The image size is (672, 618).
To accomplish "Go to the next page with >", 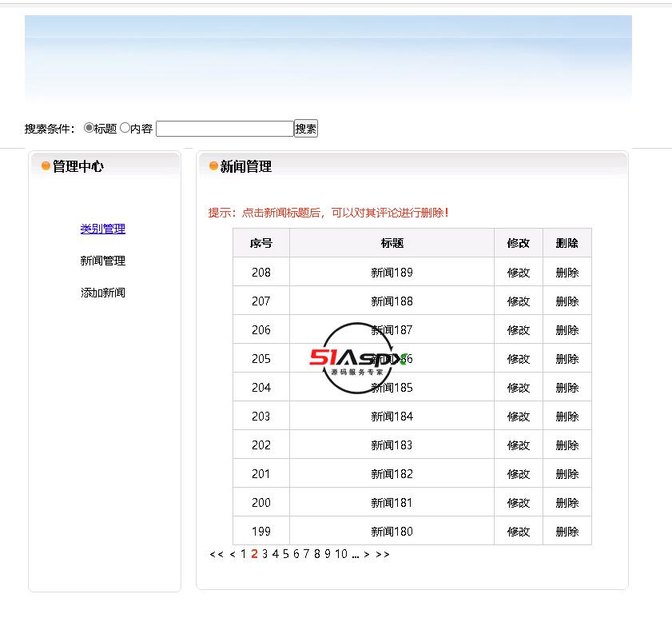I will (x=367, y=554).
